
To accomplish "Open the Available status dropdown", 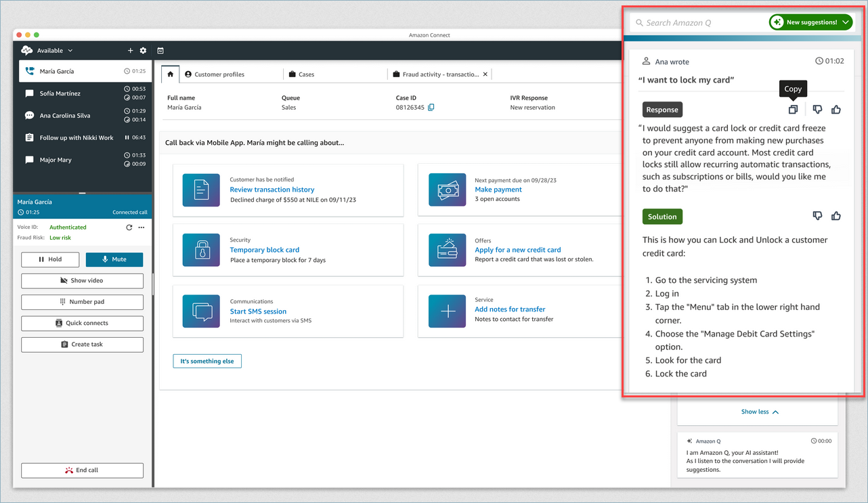I will point(55,51).
